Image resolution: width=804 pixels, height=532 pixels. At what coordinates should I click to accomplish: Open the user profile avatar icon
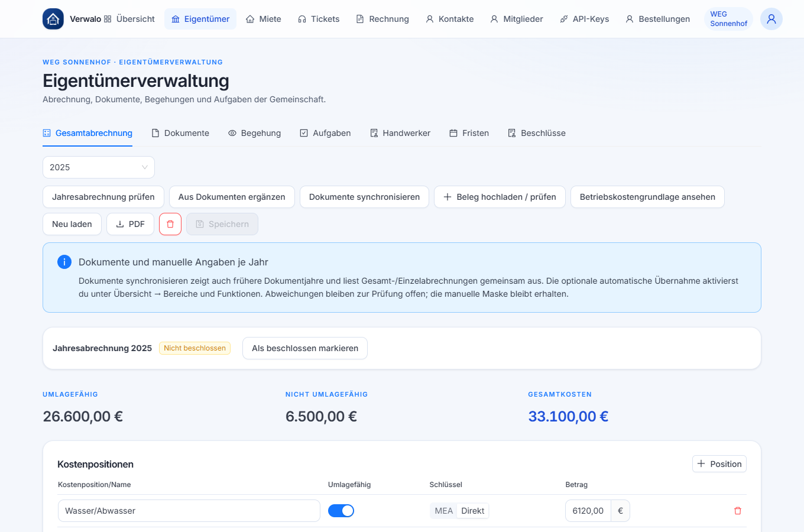click(771, 19)
